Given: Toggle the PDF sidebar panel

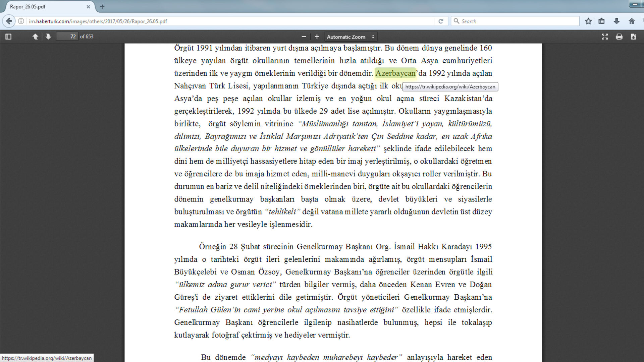Looking at the screenshot, I should click(8, 37).
